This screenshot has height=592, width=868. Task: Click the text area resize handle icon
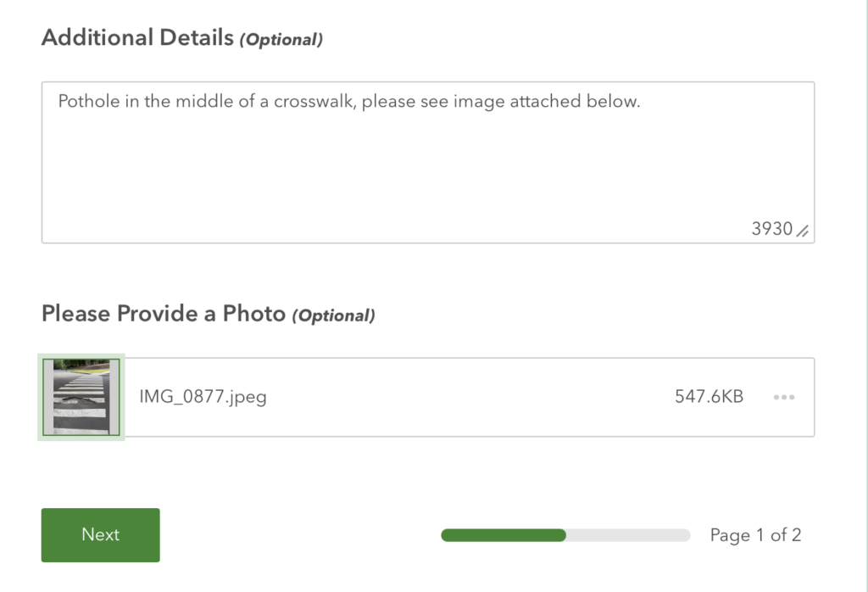click(x=803, y=231)
